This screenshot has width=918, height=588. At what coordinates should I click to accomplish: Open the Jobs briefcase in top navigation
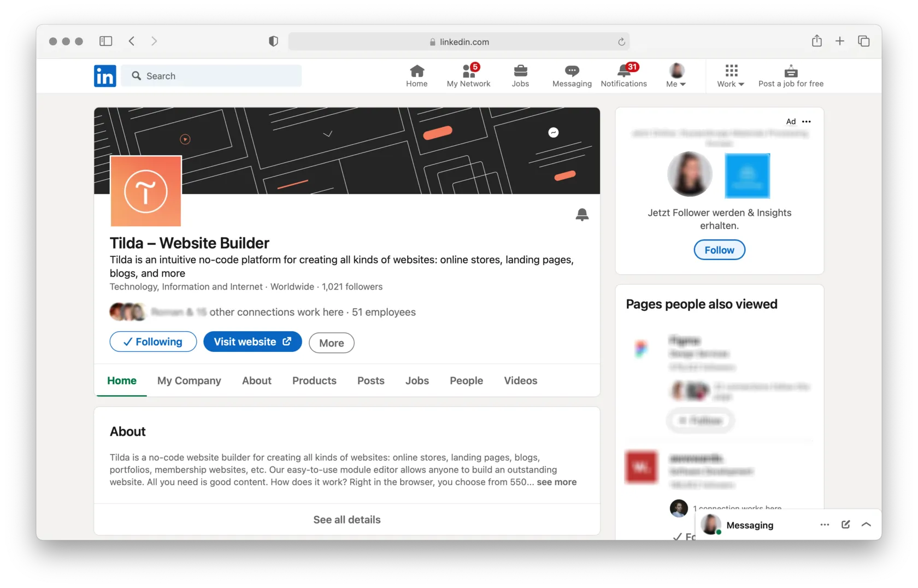click(520, 76)
